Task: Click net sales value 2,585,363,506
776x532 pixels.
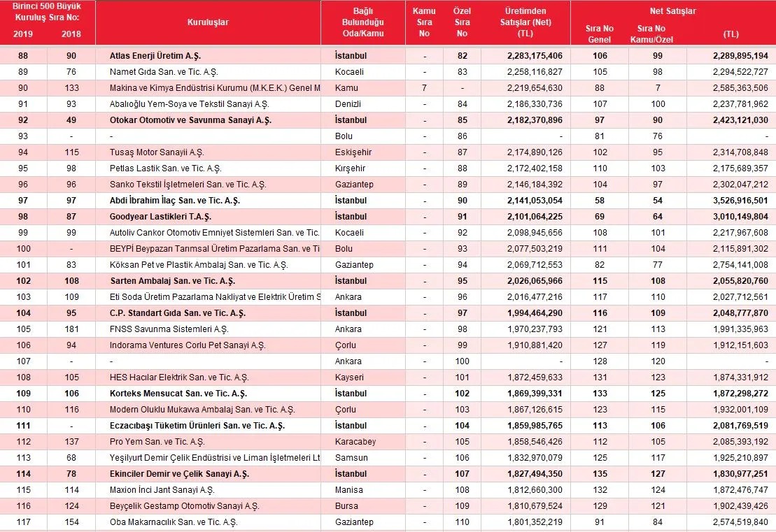Action: point(740,88)
